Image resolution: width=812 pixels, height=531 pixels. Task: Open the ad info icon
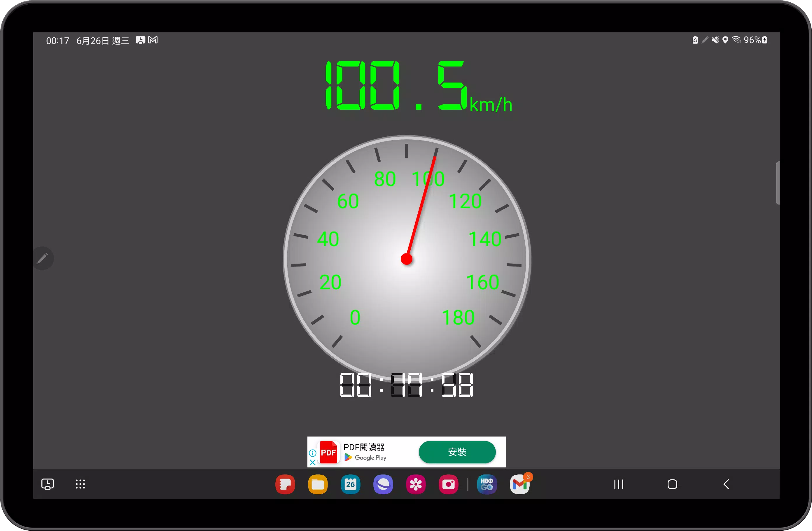pos(312,453)
